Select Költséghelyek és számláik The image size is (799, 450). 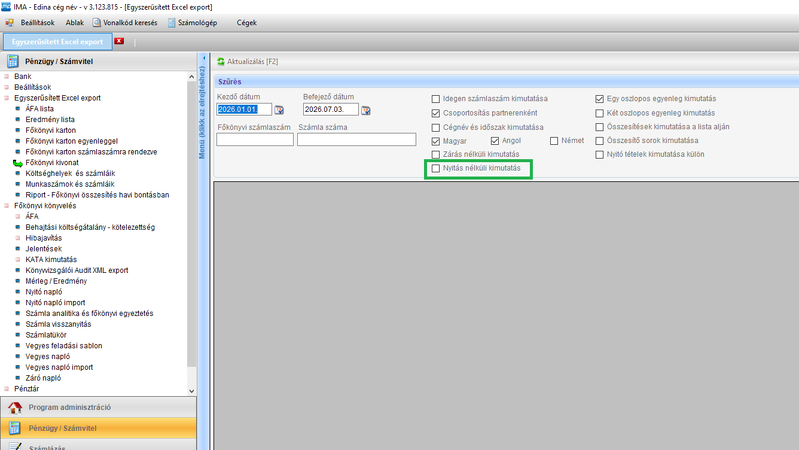point(70,174)
